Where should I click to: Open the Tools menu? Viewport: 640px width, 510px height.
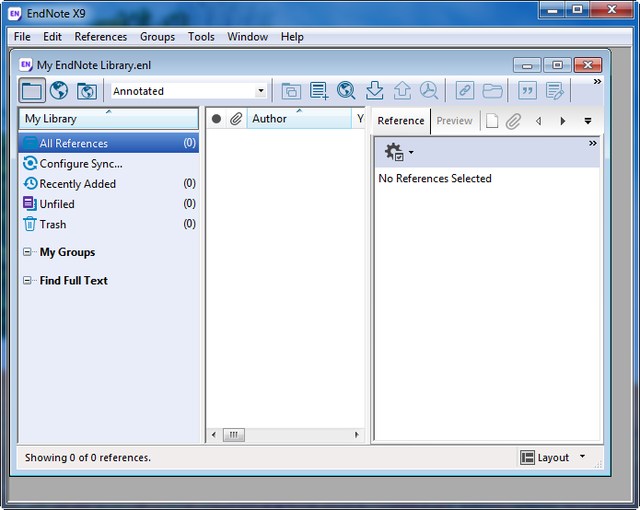tap(201, 37)
